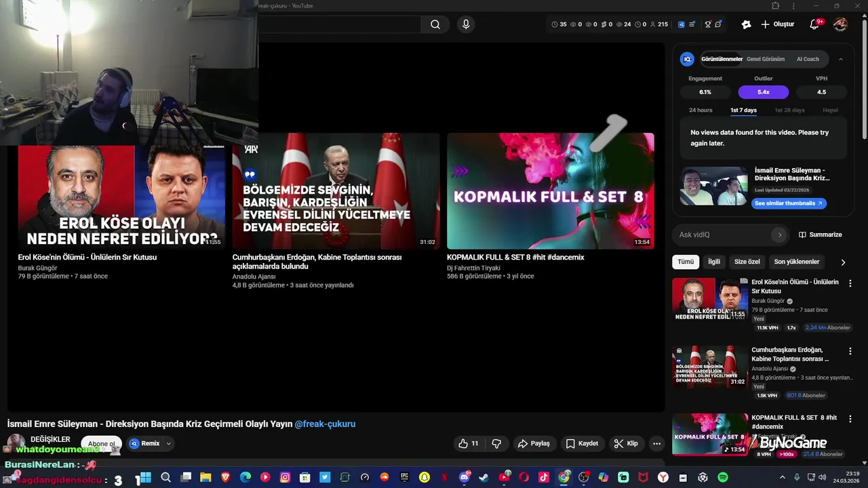Screen dimensions: 868x488
Task: Click See similar thumbnails button
Action: click(789, 203)
